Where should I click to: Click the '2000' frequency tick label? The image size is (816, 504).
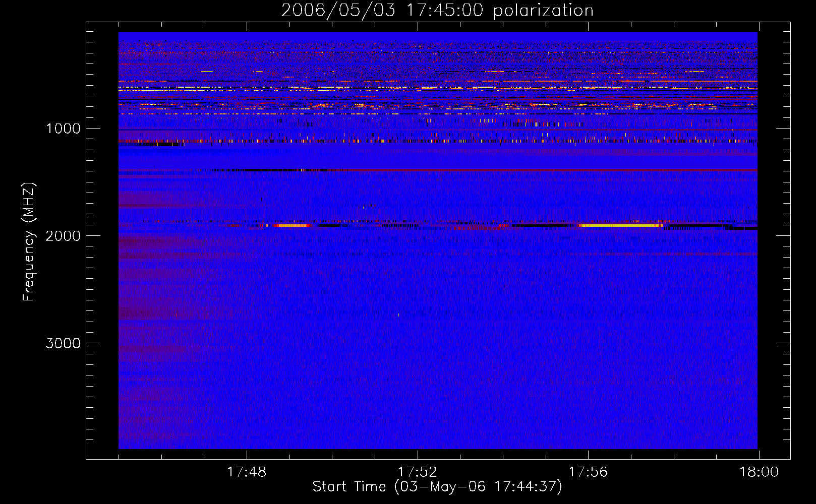(63, 236)
